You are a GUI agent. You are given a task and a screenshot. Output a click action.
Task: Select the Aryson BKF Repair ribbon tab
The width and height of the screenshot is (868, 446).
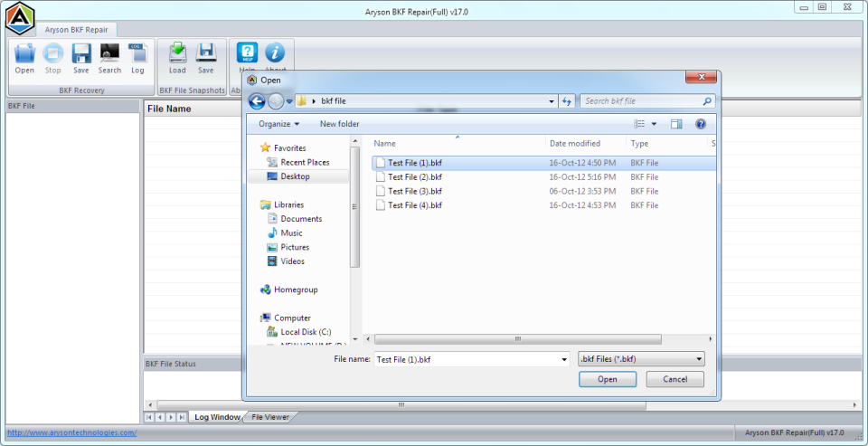coord(76,30)
